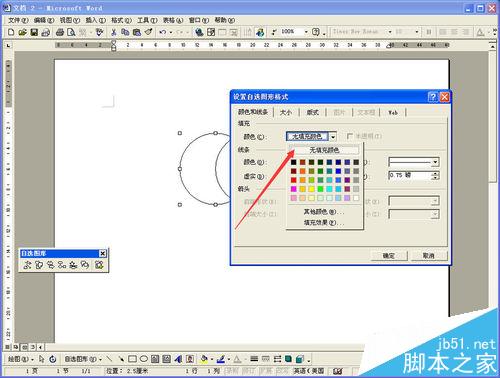Image resolution: width=500 pixels, height=378 pixels.
Task: Open the Format (格式) menu
Action: [x=121, y=20]
